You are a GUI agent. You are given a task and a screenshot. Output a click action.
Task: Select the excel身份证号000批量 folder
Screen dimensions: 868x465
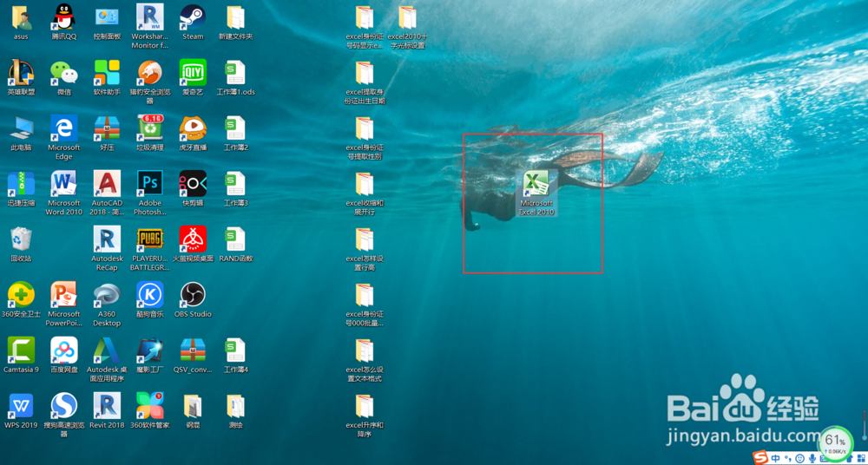[x=365, y=304]
